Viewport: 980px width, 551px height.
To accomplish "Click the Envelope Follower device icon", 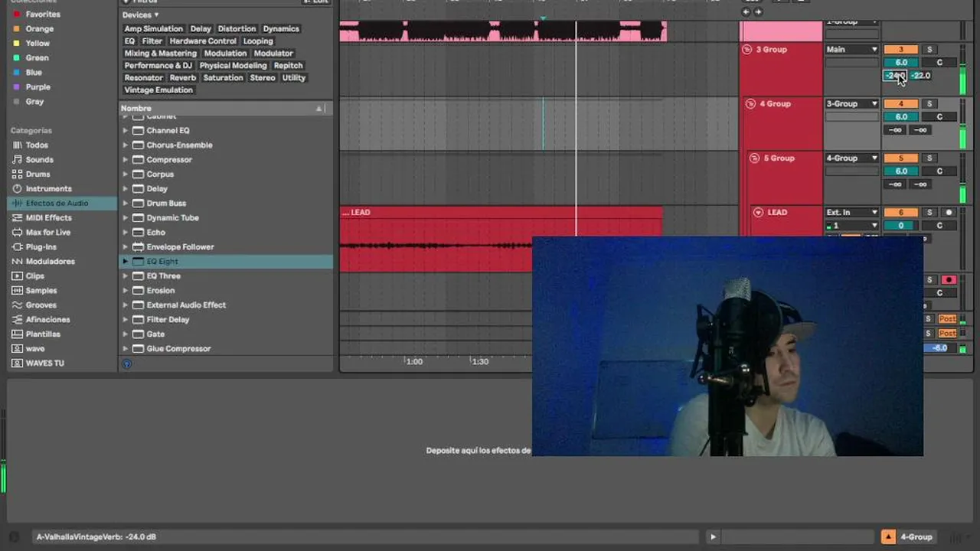I will (138, 247).
